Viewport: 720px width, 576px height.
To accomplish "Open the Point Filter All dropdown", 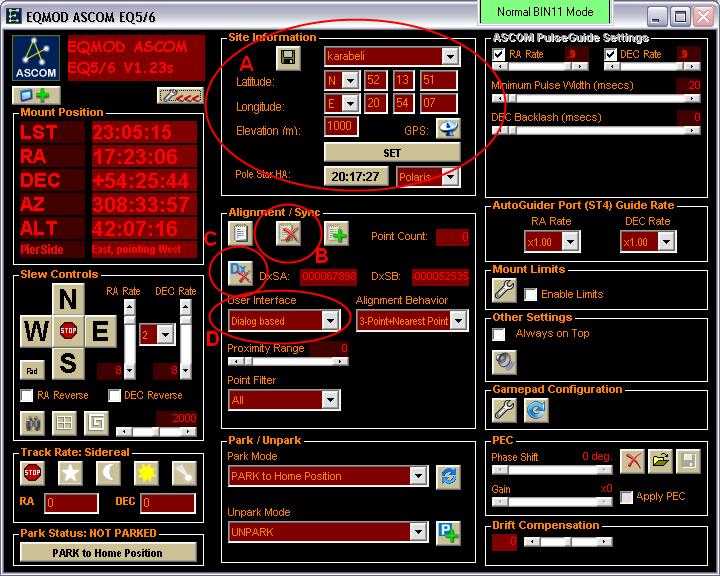I will pos(330,400).
